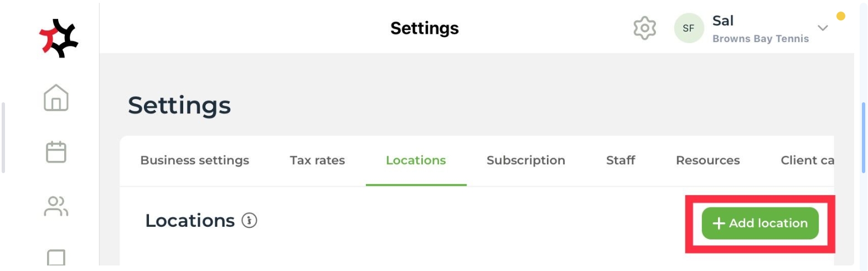
Task: Select the partially visible Client tab
Action: pos(807,160)
